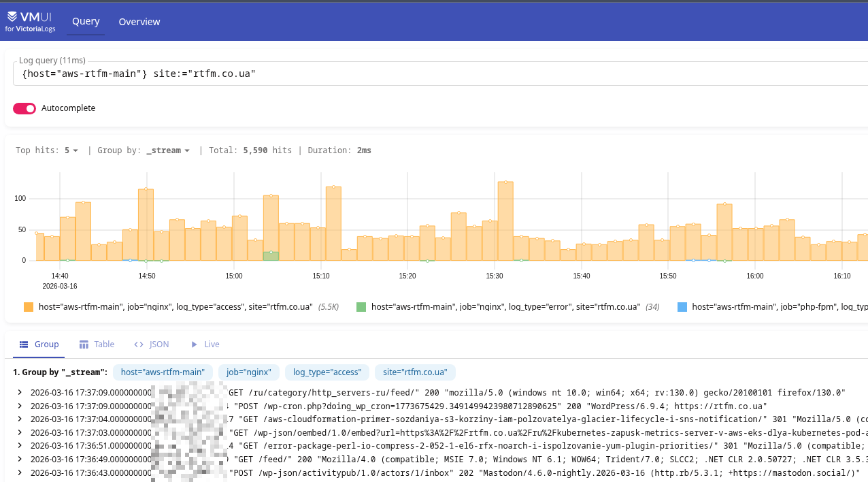
Task: Open the Query page tab
Action: [86, 21]
